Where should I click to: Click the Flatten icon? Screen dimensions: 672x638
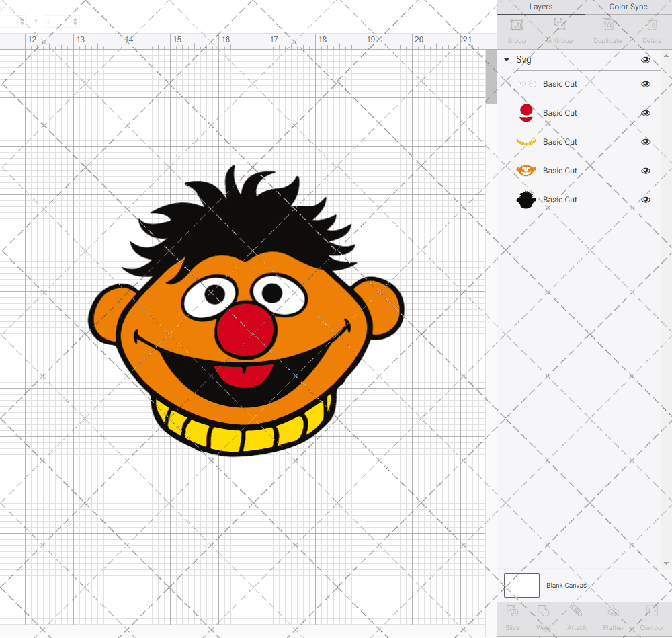[613, 612]
